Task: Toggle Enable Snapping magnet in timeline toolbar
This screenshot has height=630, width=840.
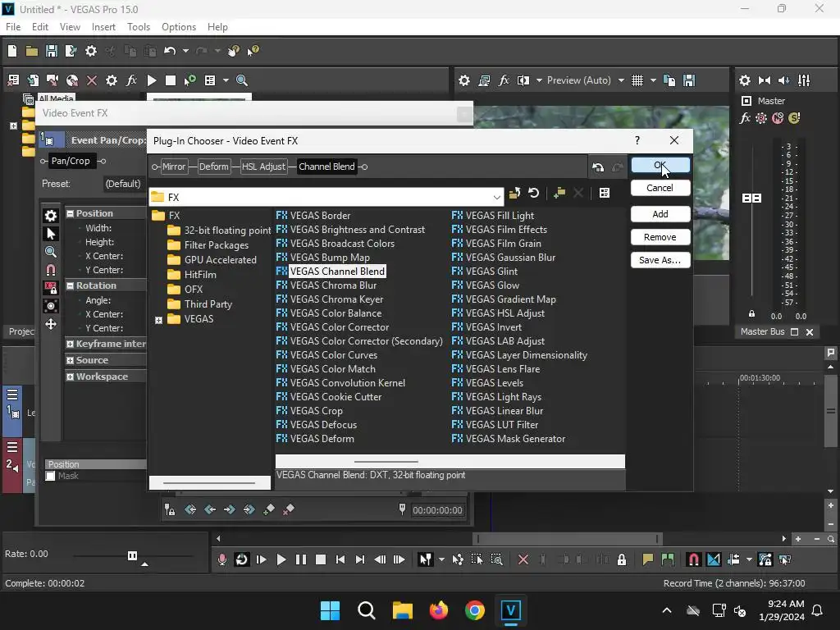Action: (x=693, y=559)
